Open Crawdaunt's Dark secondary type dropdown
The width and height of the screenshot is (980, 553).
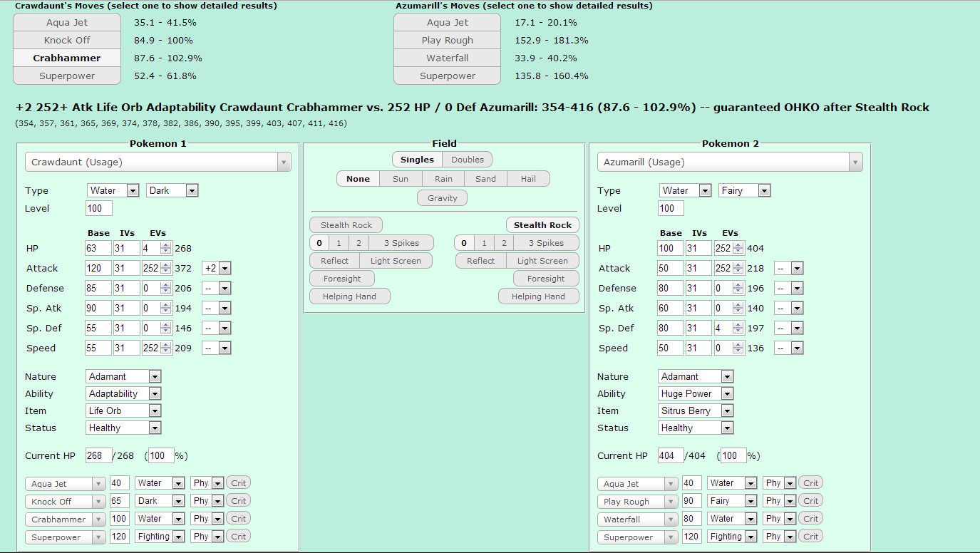[172, 190]
